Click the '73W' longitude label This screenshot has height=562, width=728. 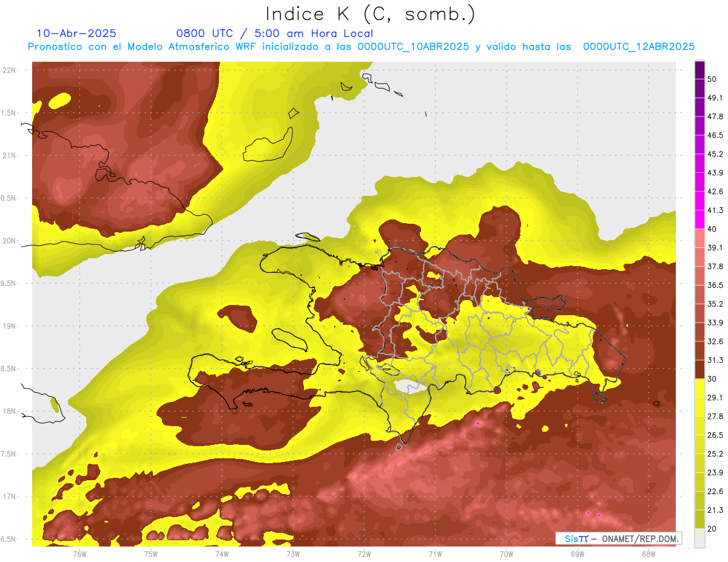tap(293, 554)
